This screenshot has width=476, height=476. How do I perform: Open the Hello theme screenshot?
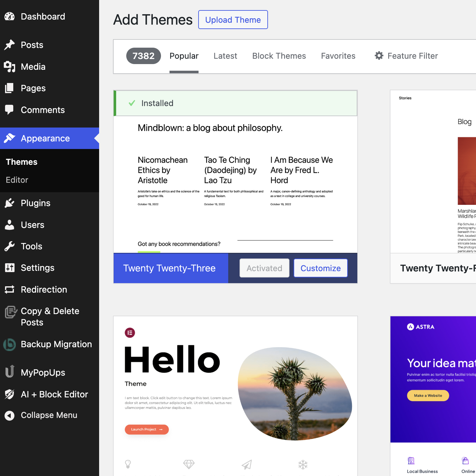tap(235, 396)
